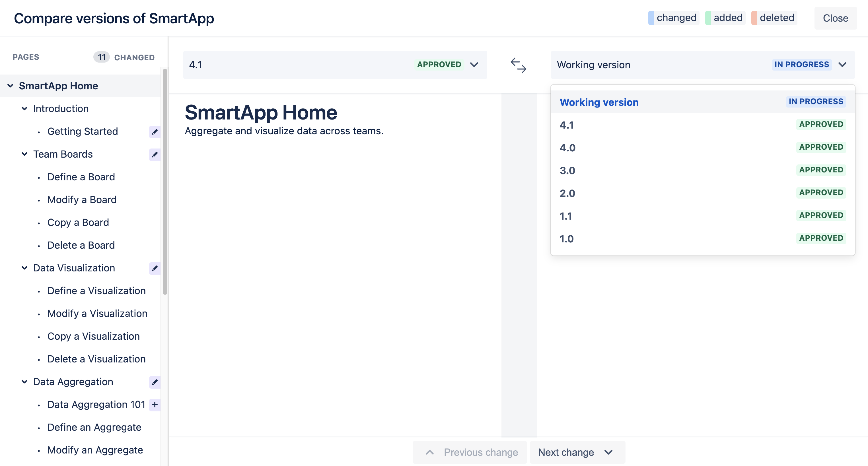Screen dimensions: 868x466
Task: Click the pencil icon next to Data Aggregation
Action: pos(155,382)
